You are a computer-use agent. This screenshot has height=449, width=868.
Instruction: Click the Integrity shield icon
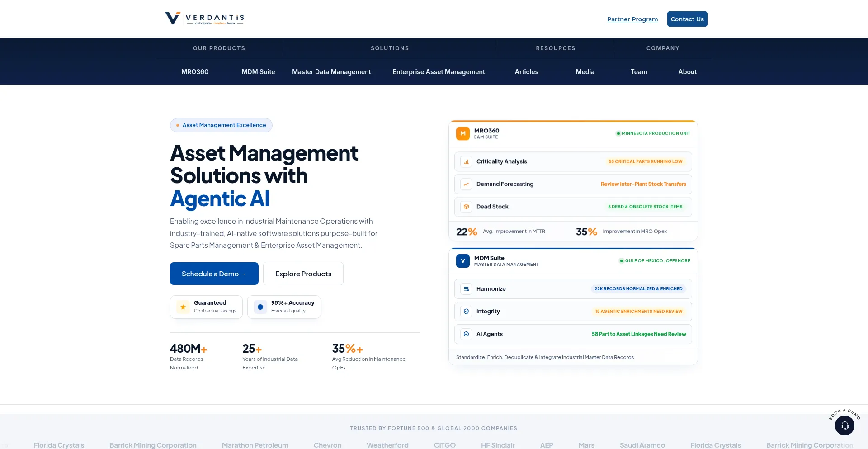[x=466, y=312]
